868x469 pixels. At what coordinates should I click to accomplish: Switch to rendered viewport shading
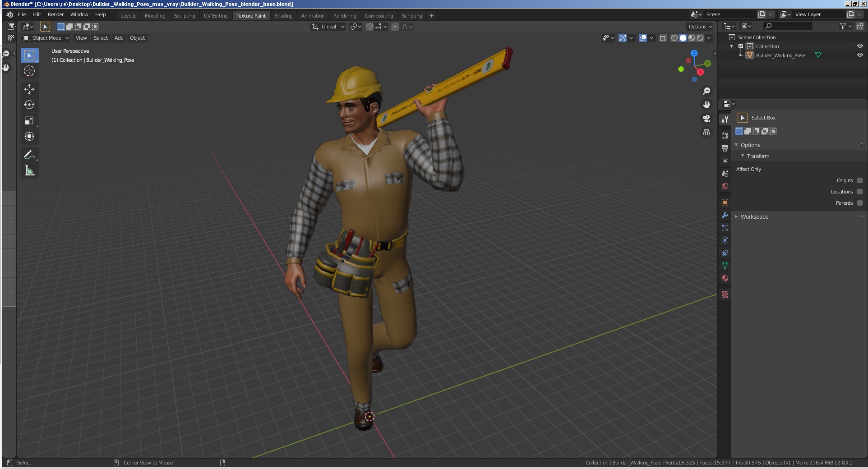coord(700,38)
